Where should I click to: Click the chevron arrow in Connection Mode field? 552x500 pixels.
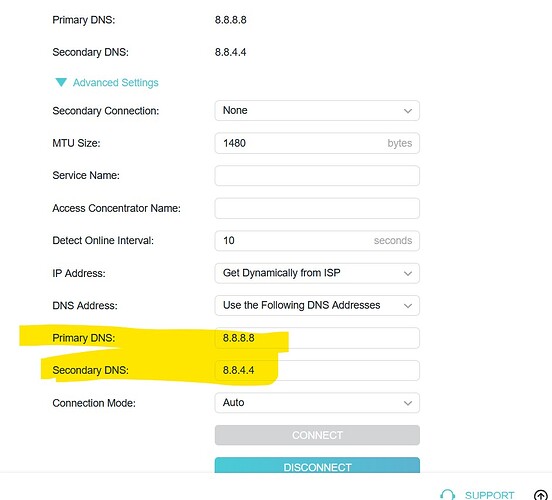(x=408, y=403)
